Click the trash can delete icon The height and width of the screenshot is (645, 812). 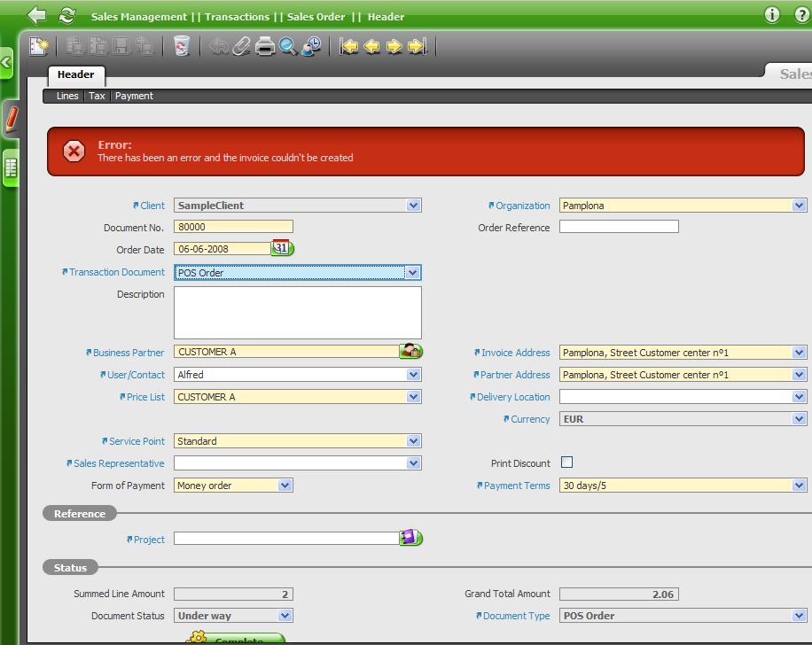(x=182, y=46)
